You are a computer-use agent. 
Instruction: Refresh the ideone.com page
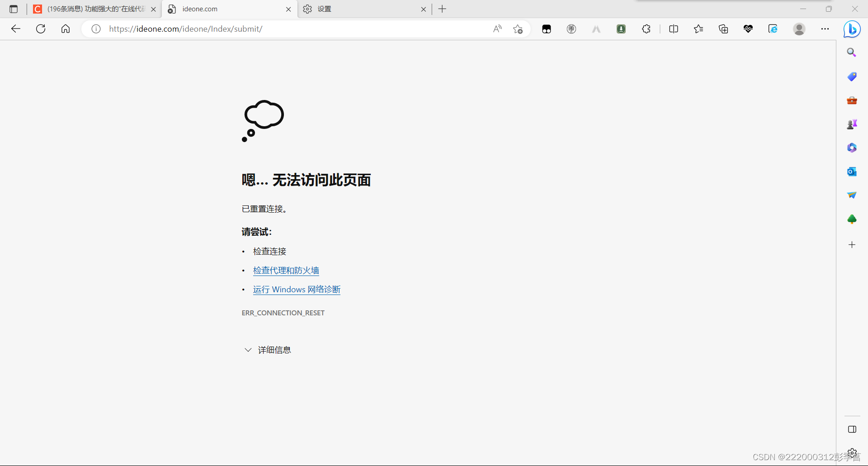tap(41, 29)
